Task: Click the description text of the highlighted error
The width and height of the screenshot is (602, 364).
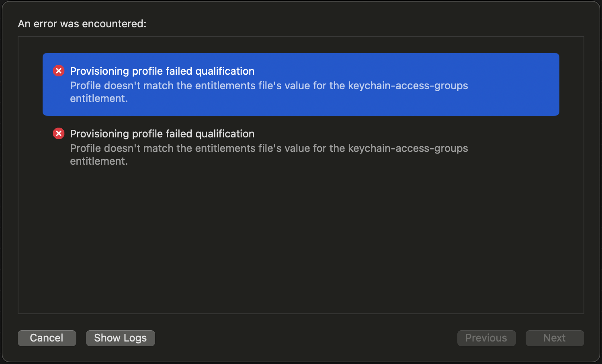Action: pos(241,86)
